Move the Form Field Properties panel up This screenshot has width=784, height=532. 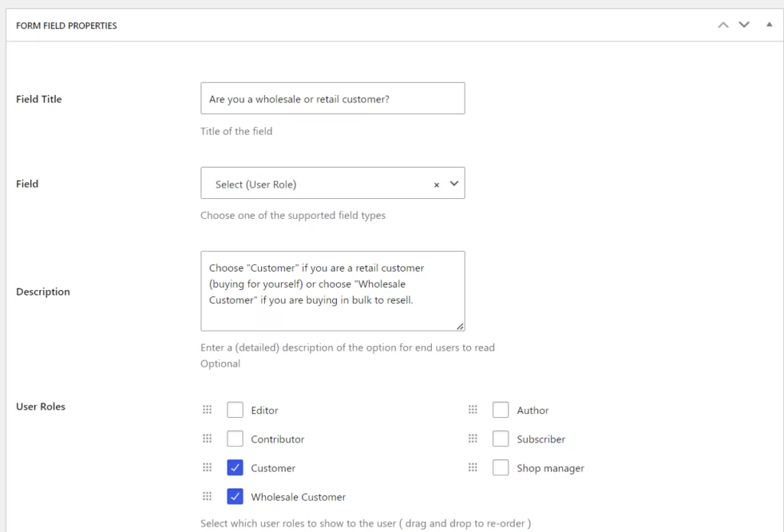(x=723, y=25)
